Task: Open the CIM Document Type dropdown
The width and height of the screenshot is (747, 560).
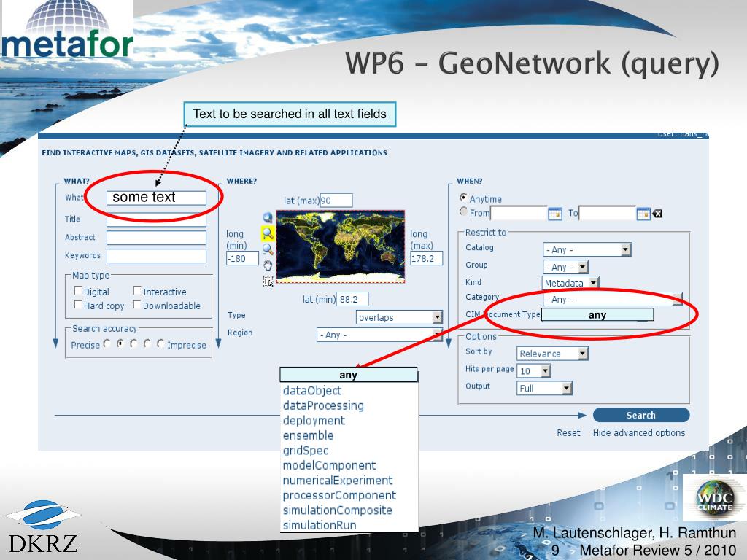Action: pos(597,315)
